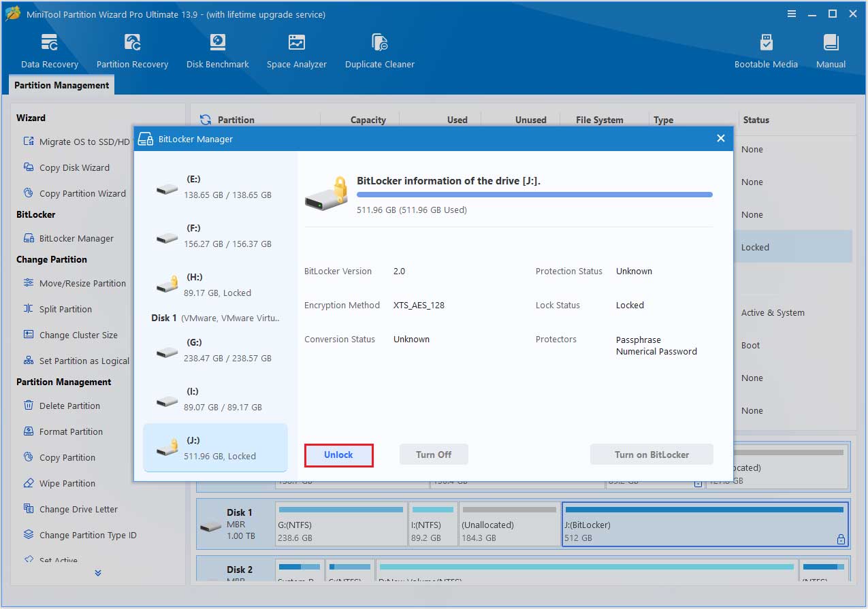Image resolution: width=868 pixels, height=609 pixels.
Task: Choose Set Partition as Logical
Action: 76,361
